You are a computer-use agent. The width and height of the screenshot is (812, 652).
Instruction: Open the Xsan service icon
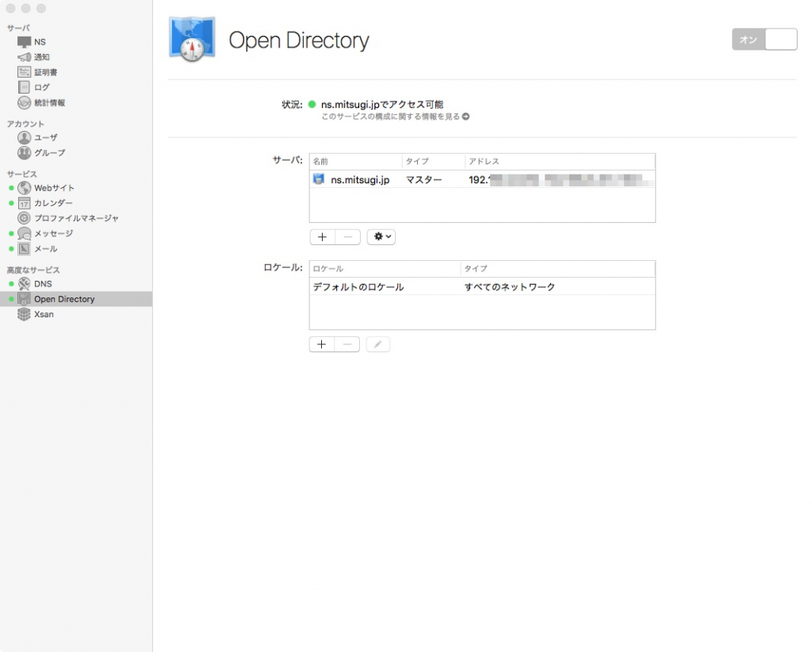coord(24,314)
